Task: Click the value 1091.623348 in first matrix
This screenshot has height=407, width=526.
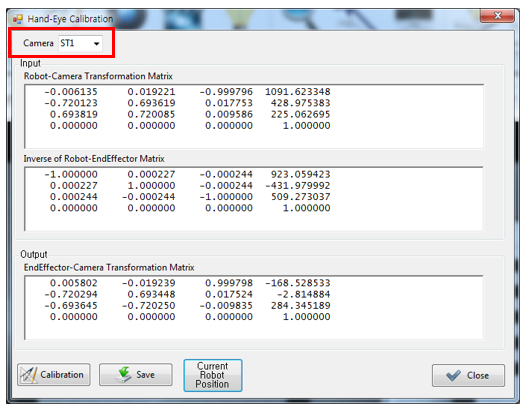Action: coord(298,92)
